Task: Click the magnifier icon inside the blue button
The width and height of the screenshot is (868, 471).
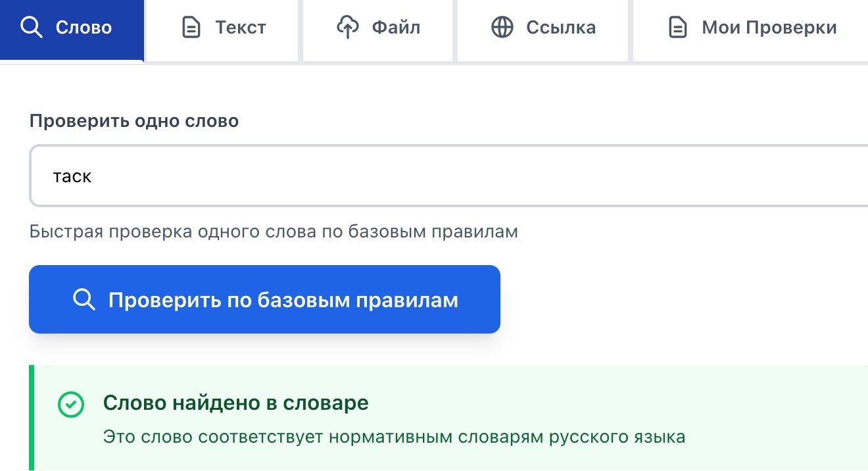Action: click(84, 300)
